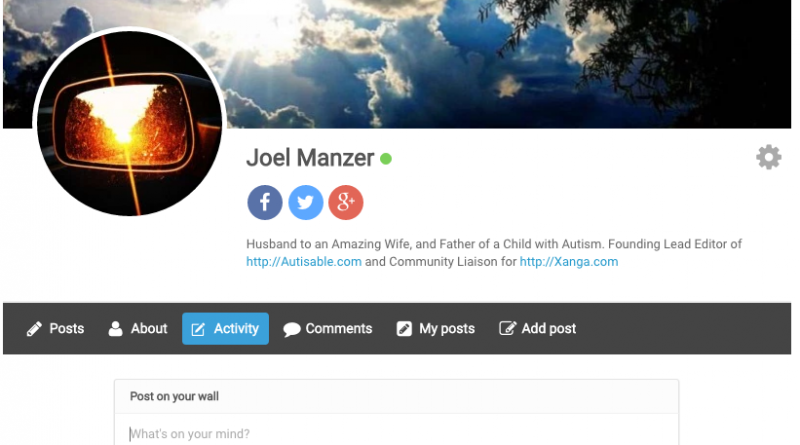Click the edit icon beside Add post
The width and height of the screenshot is (800, 445).
pyautogui.click(x=507, y=328)
